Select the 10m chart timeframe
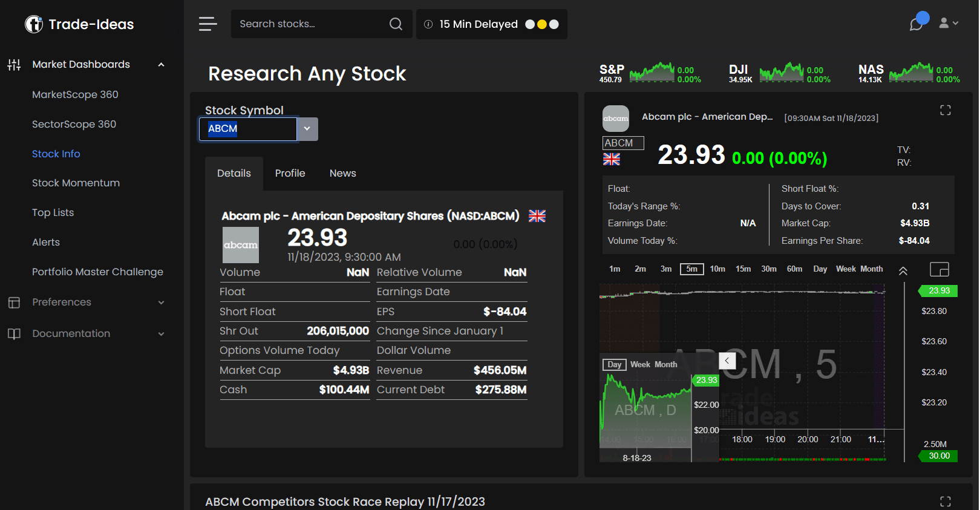The width and height of the screenshot is (980, 510). click(x=717, y=269)
